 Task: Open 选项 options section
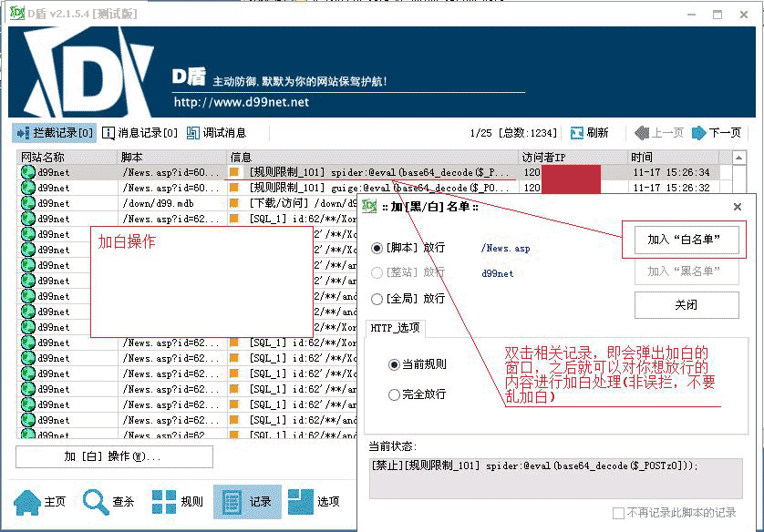coord(314,502)
